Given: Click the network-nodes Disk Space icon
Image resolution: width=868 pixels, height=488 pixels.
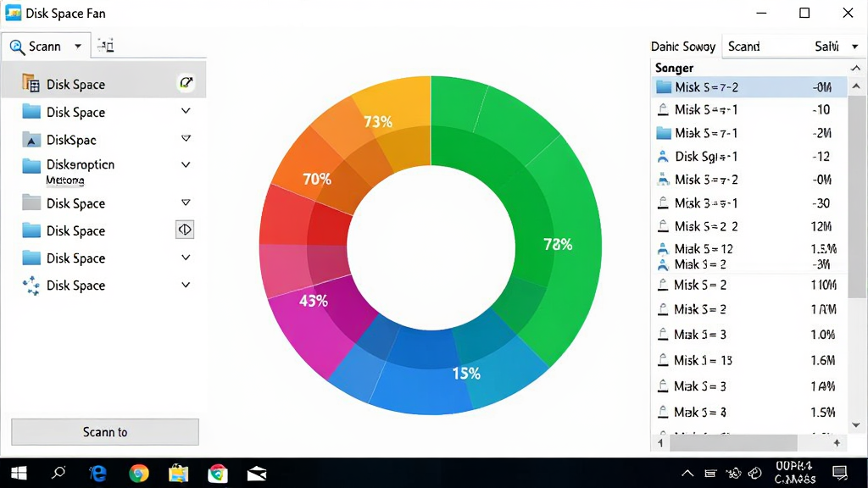Looking at the screenshot, I should [x=31, y=286].
